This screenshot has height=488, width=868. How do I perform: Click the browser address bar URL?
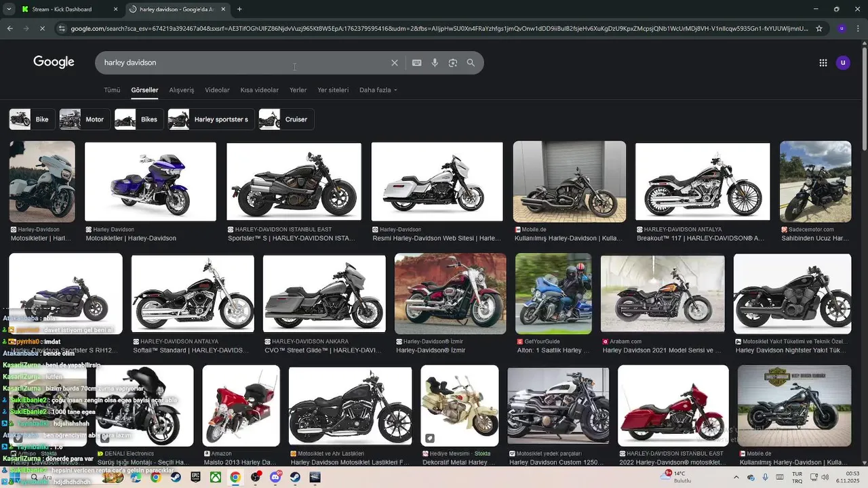439,28
